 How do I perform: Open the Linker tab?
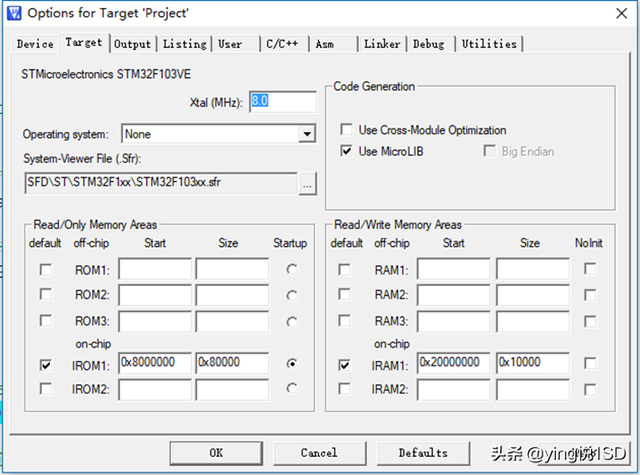[382, 44]
